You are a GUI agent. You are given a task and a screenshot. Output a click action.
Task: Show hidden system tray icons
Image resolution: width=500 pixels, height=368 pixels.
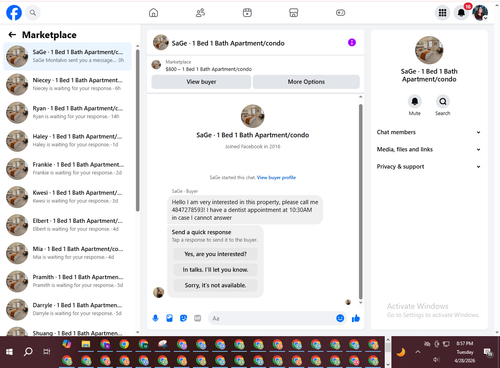click(418, 352)
